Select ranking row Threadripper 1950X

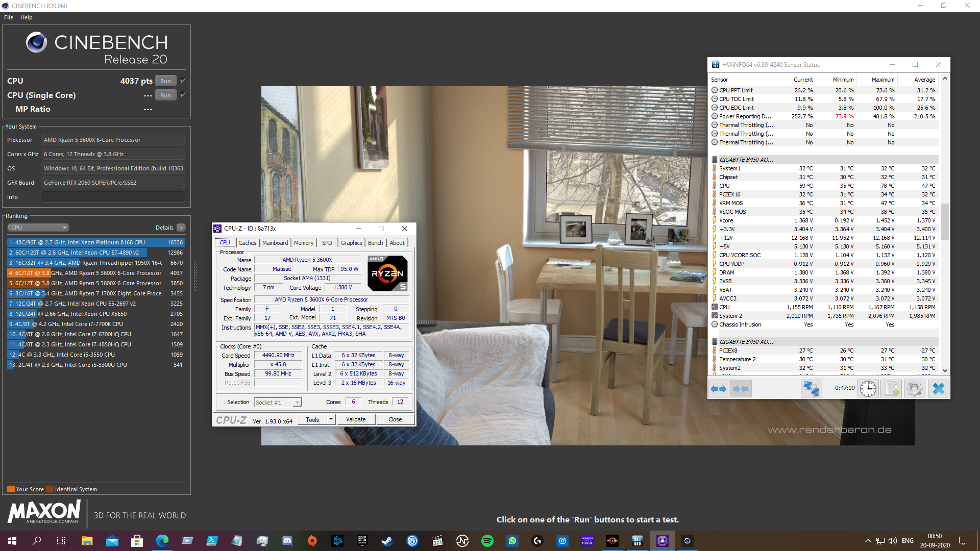point(96,263)
